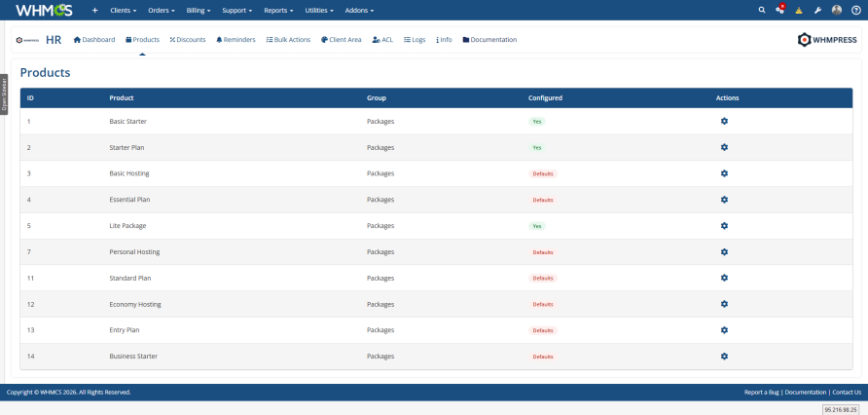This screenshot has width=868, height=415.
Task: Click the WHMPRESS logo at right
Action: [827, 40]
